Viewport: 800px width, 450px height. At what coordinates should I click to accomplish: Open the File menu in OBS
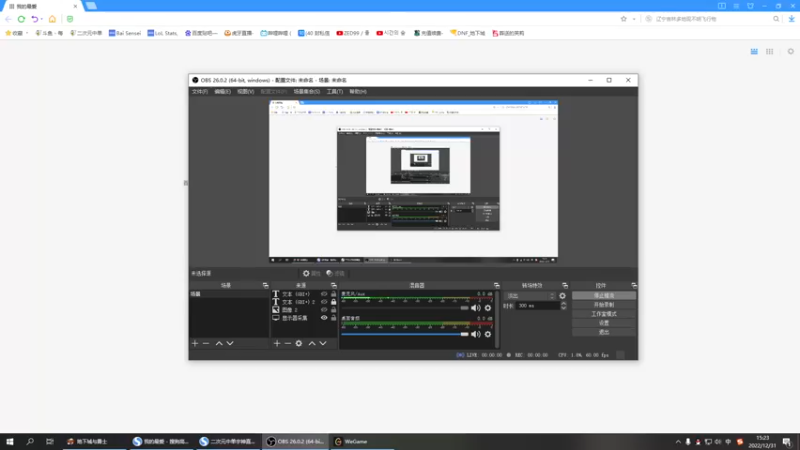click(x=199, y=91)
